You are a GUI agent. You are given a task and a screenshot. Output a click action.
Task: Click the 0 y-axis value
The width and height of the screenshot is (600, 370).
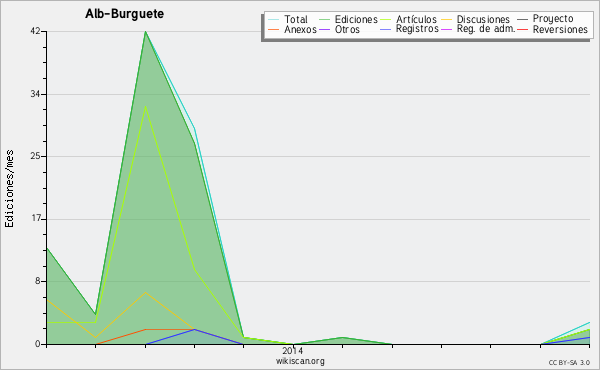[38, 344]
